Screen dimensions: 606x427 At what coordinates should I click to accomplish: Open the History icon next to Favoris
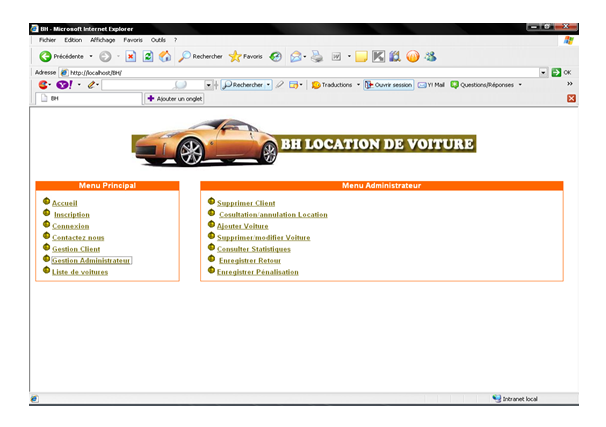coord(276,56)
